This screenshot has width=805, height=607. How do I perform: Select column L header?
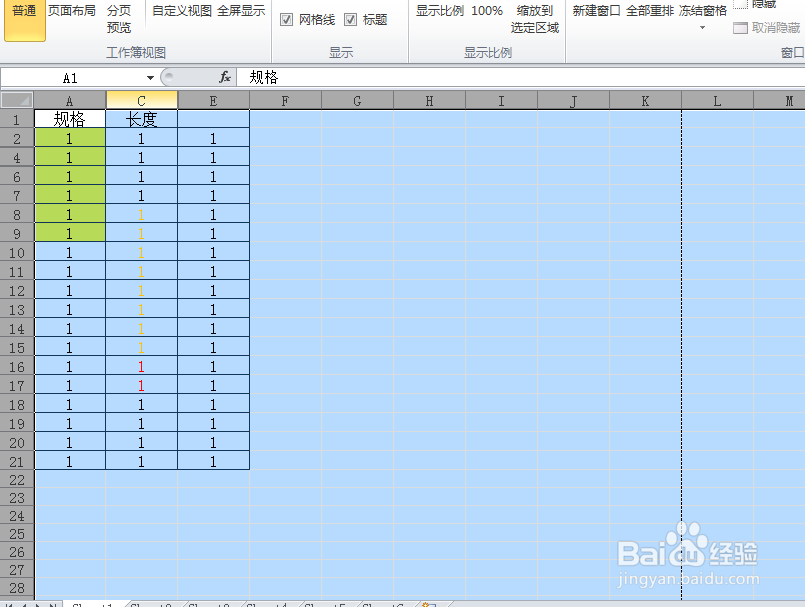717,101
